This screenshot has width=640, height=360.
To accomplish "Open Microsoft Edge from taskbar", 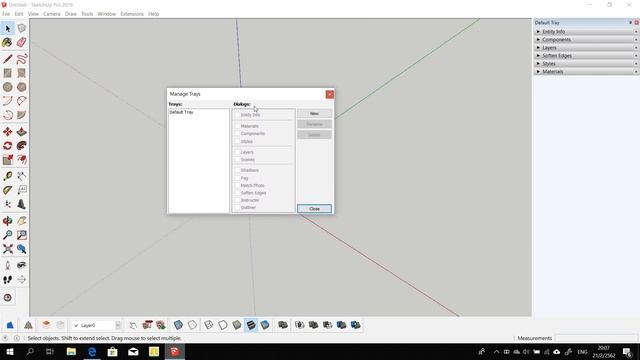I will tap(92, 351).
